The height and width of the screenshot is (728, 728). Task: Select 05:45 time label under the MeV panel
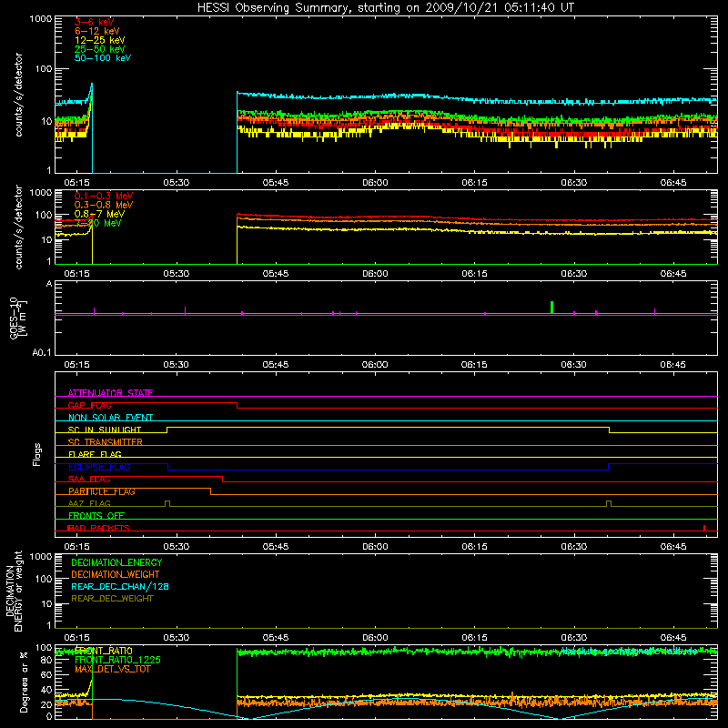click(276, 274)
